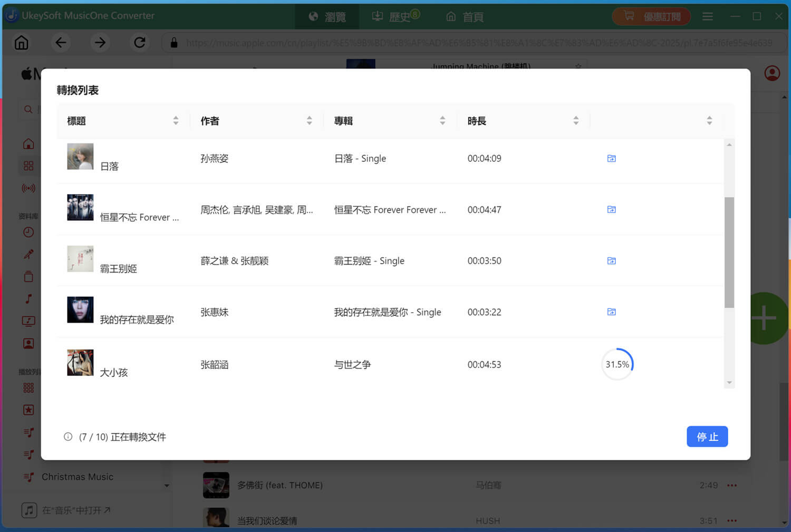Select the Radio icon in the sidebar
The width and height of the screenshot is (791, 532).
[28, 188]
